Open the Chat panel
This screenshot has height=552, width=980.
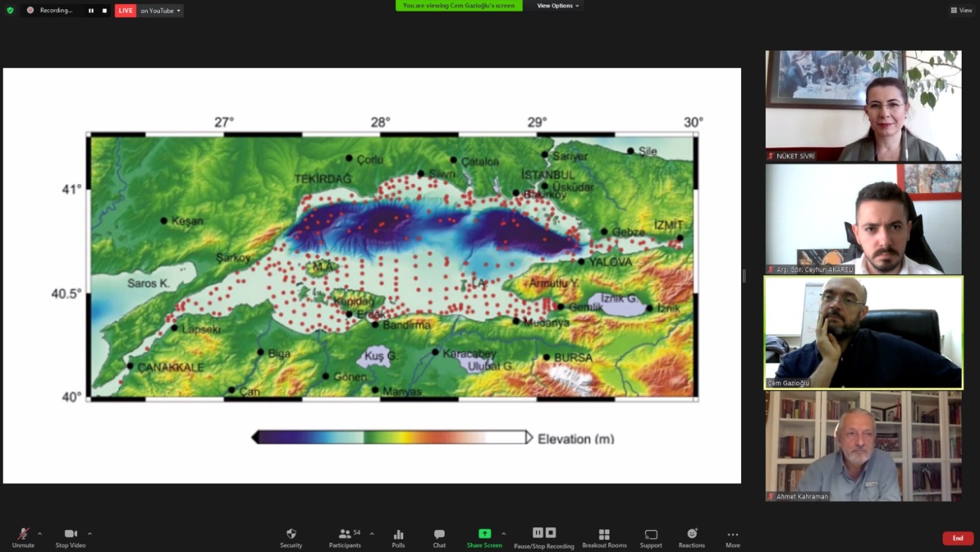439,537
